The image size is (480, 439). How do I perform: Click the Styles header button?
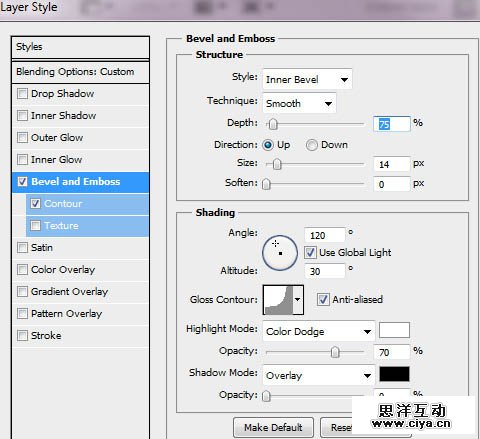pyautogui.click(x=80, y=47)
